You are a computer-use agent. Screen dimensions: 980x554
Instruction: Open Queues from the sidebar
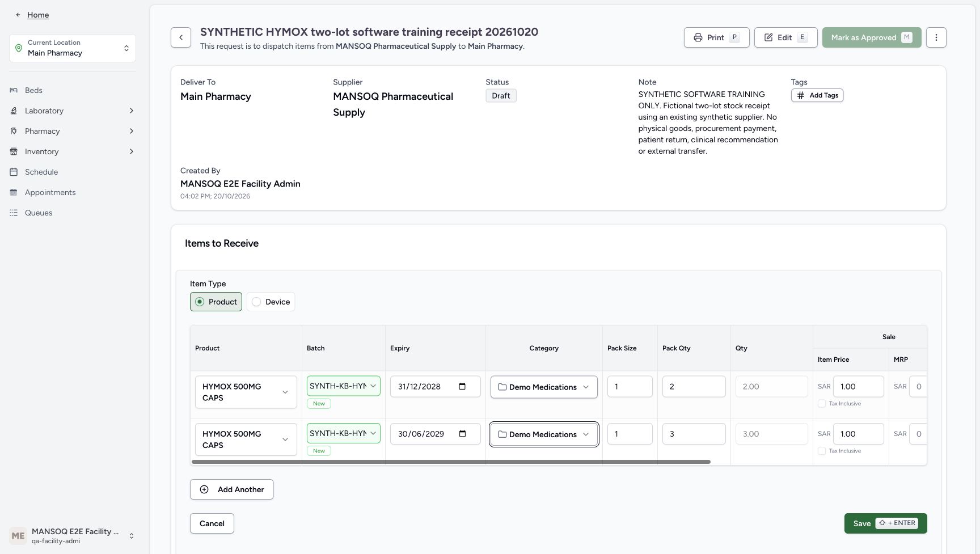coord(73,213)
